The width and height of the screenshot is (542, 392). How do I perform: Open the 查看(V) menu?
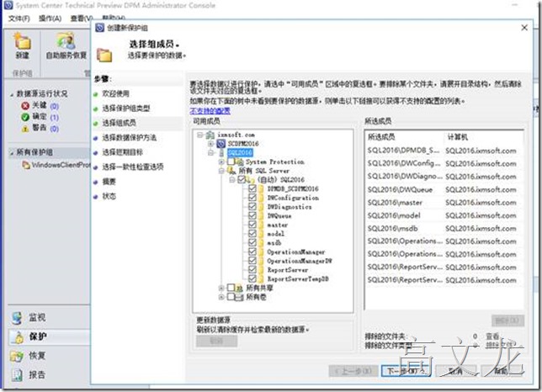[82, 19]
